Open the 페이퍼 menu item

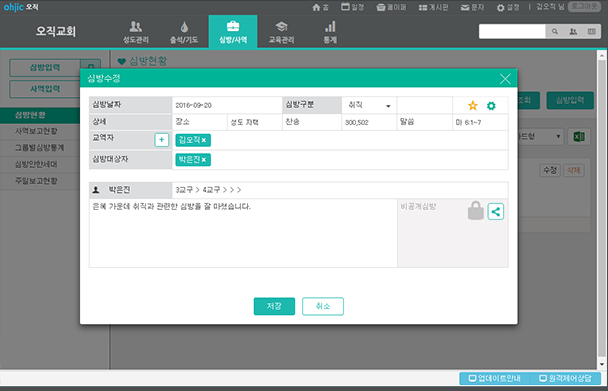coord(391,7)
